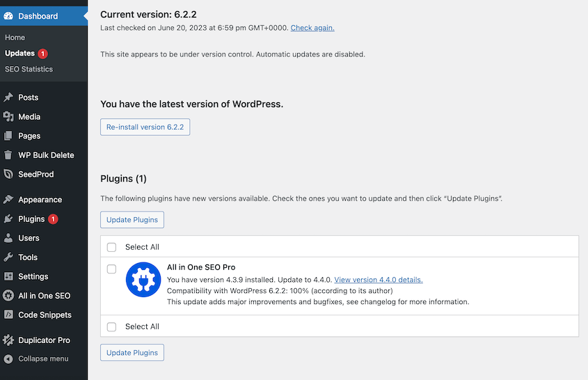
Task: Click the Appearance paintbrush icon
Action: 8,200
